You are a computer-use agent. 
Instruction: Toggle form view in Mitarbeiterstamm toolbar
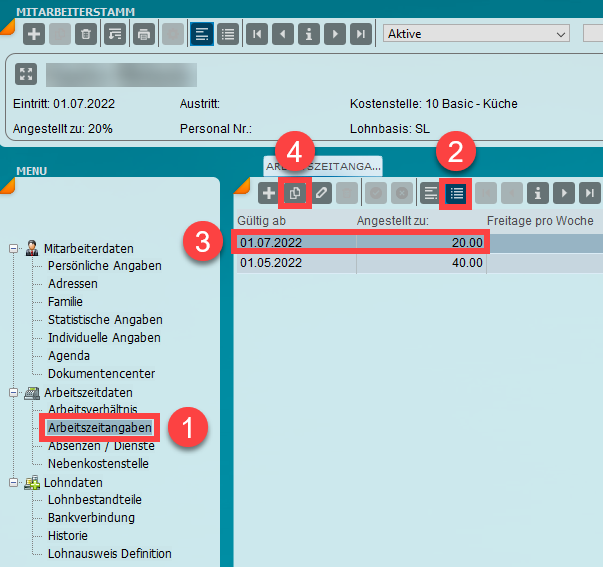point(201,34)
